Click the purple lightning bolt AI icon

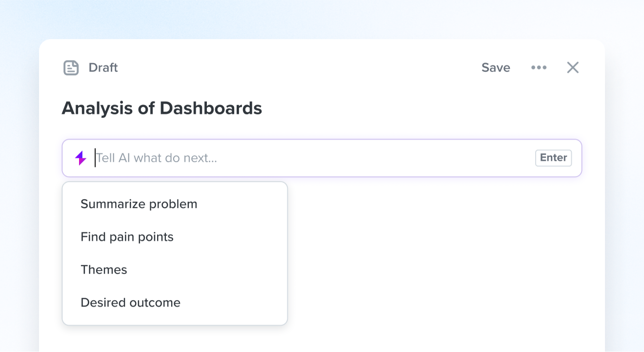[x=80, y=158]
